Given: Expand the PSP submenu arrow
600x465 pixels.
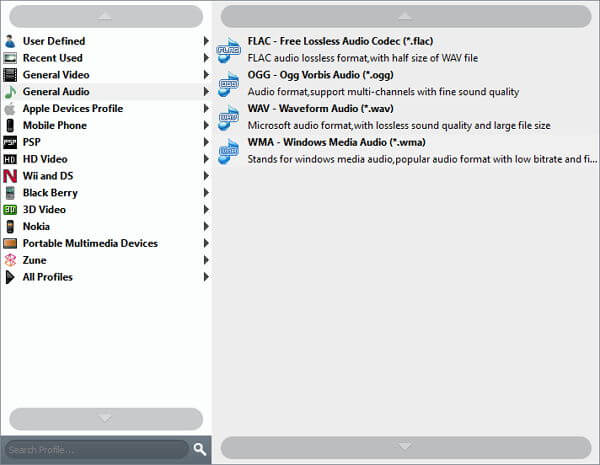Looking at the screenshot, I should coord(206,142).
